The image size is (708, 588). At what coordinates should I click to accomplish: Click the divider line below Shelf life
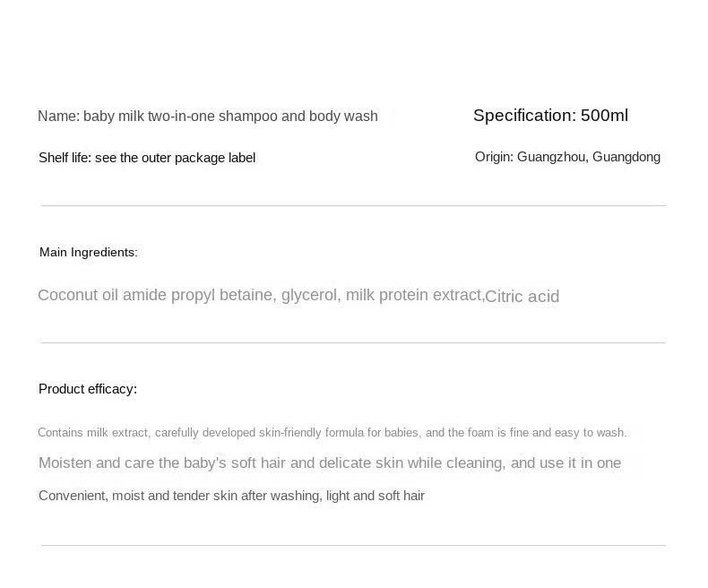pyautogui.click(x=353, y=206)
